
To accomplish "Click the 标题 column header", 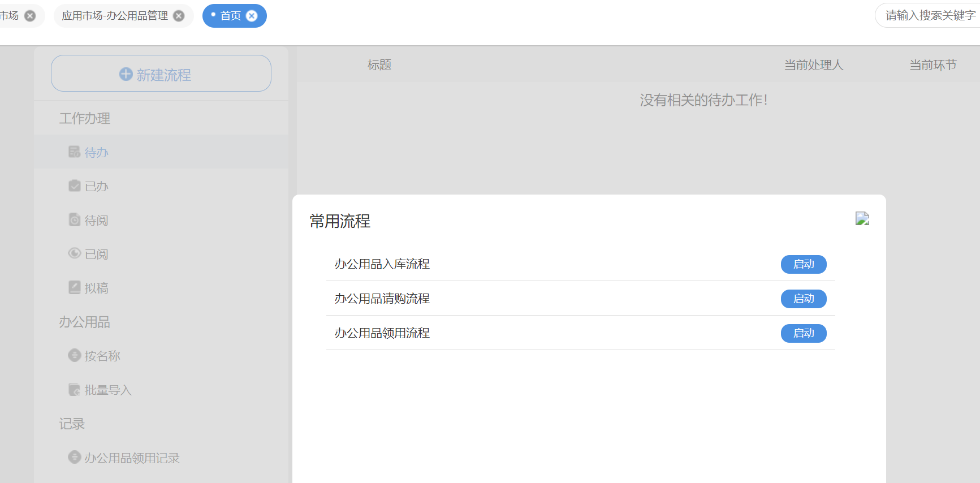I will pyautogui.click(x=379, y=65).
